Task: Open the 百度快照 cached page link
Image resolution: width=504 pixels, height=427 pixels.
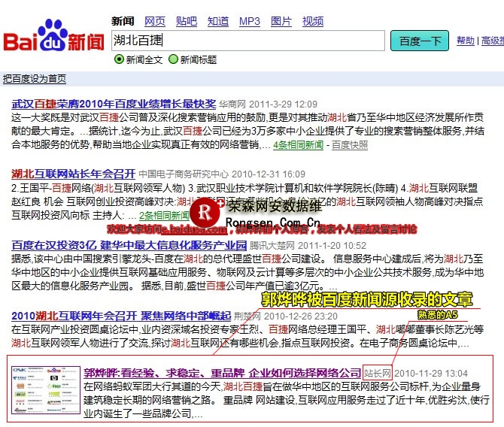Action: [350, 144]
